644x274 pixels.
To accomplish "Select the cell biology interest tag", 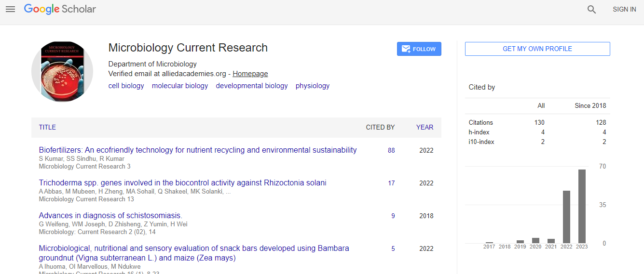I will point(126,86).
